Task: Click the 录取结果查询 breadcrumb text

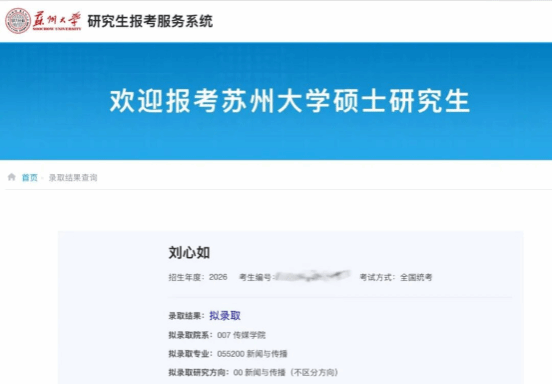Action: (73, 177)
